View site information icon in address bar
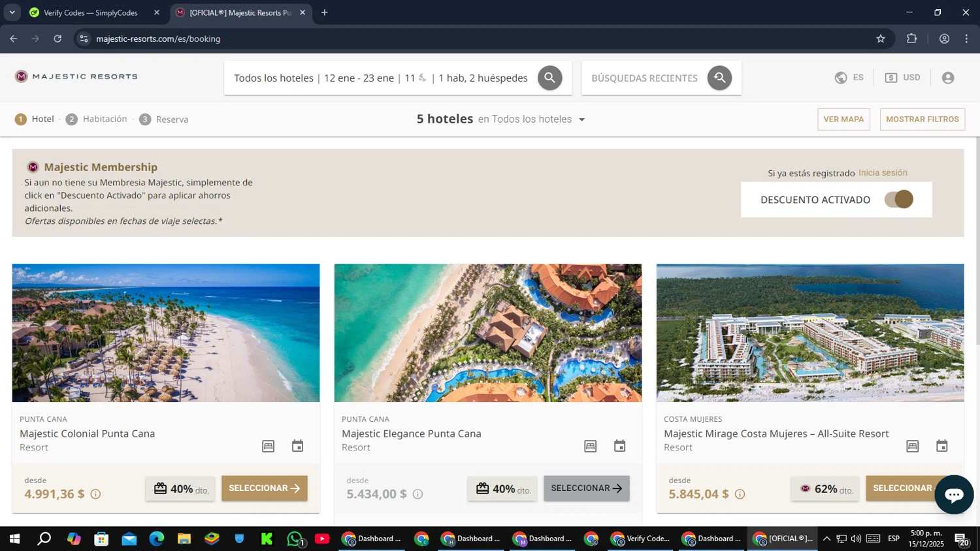 click(84, 39)
